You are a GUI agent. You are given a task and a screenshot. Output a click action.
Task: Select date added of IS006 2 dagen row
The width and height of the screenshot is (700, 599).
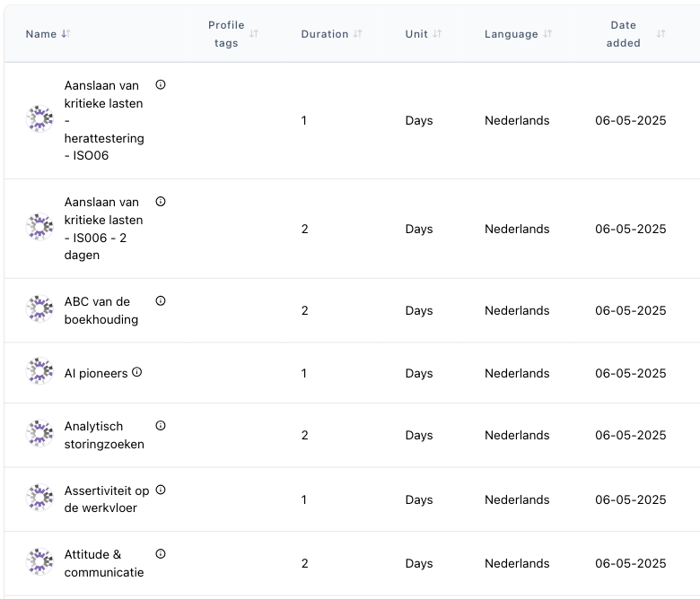630,229
